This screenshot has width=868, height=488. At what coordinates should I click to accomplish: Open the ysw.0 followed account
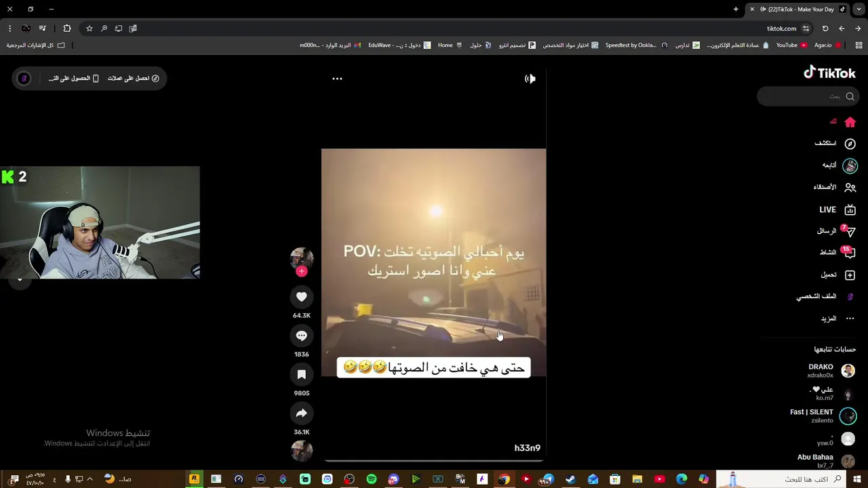click(835, 440)
